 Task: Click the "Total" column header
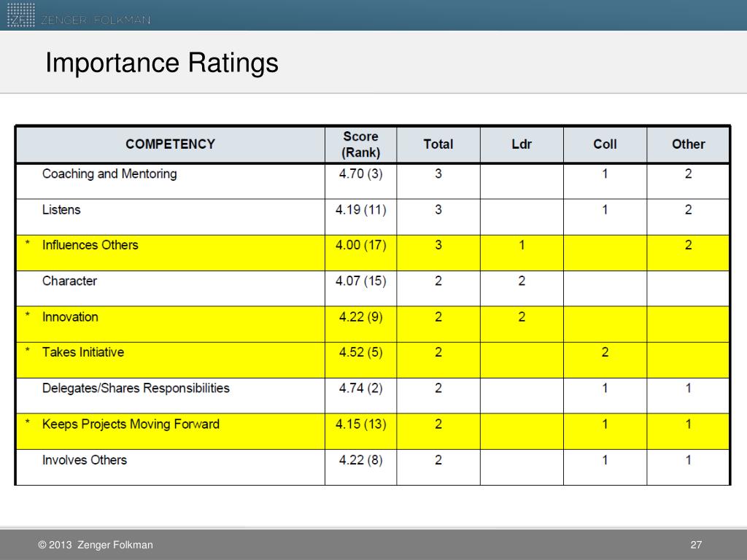[x=438, y=144]
